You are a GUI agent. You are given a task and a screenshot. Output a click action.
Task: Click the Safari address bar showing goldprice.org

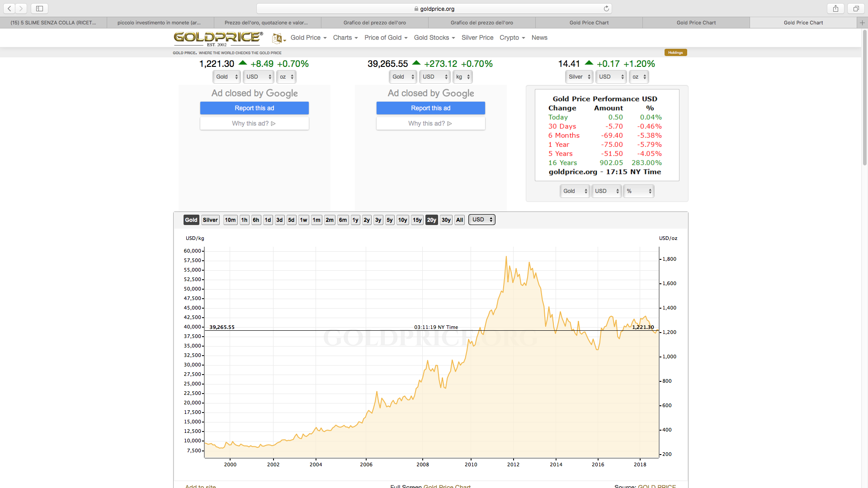(434, 9)
